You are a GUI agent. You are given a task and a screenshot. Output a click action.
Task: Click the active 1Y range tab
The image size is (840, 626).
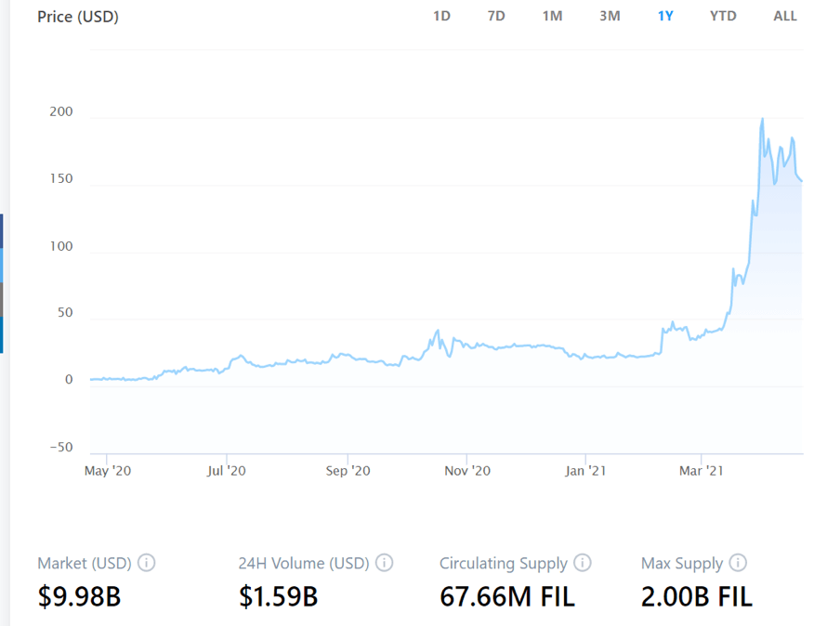665,16
